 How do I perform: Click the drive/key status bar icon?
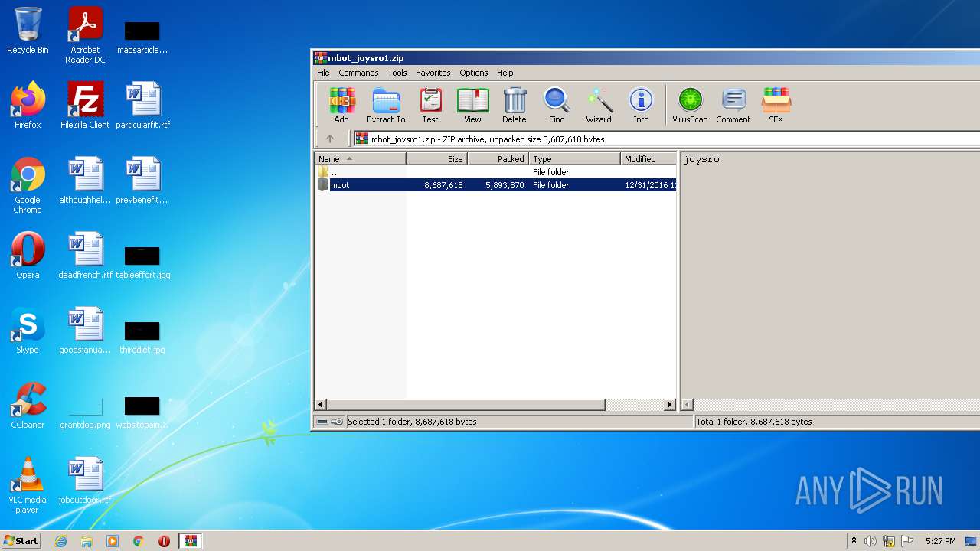[330, 422]
